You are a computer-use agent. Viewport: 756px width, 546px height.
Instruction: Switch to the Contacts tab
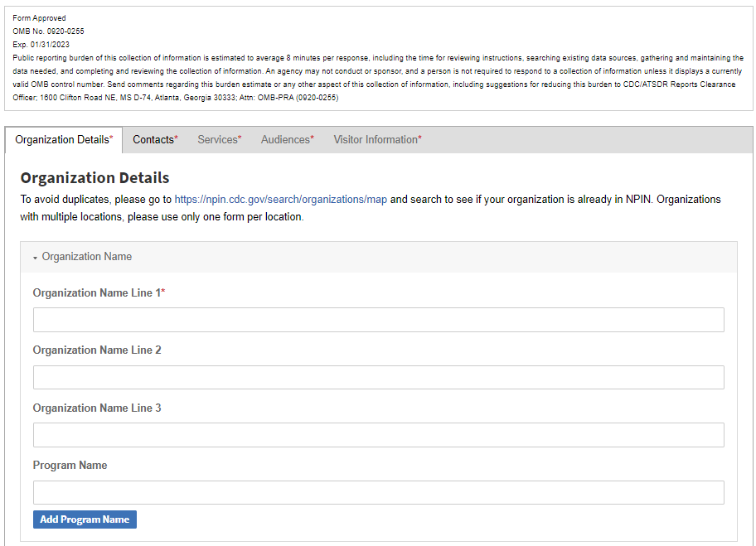click(155, 140)
